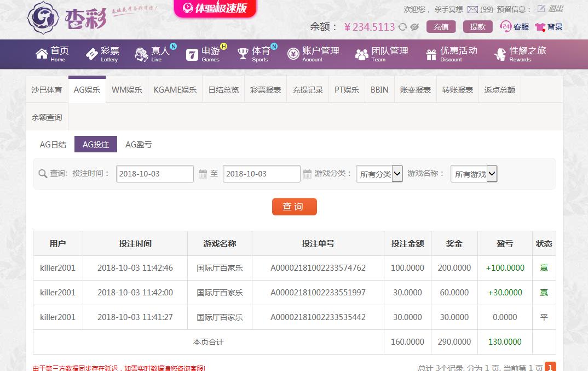Image resolution: width=588 pixels, height=371 pixels.
Task: Click the 提款 withdraw button
Action: tap(478, 27)
